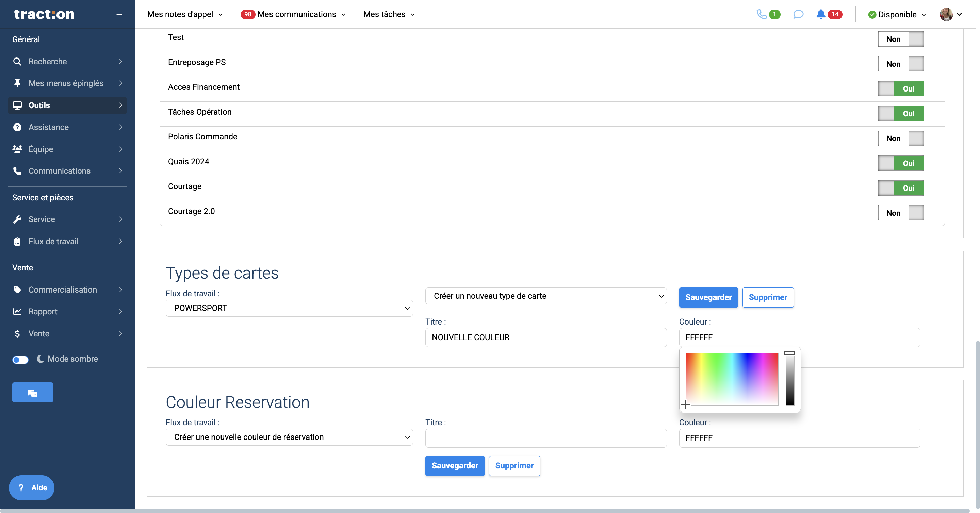Pick a color in the hue gradient picker
The width and height of the screenshot is (980, 513).
[732, 379]
